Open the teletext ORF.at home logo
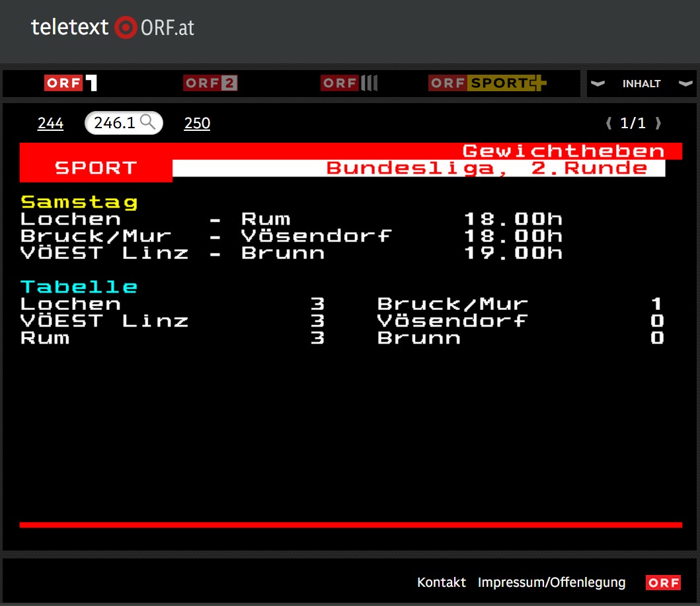This screenshot has height=606, width=700. 112,27
